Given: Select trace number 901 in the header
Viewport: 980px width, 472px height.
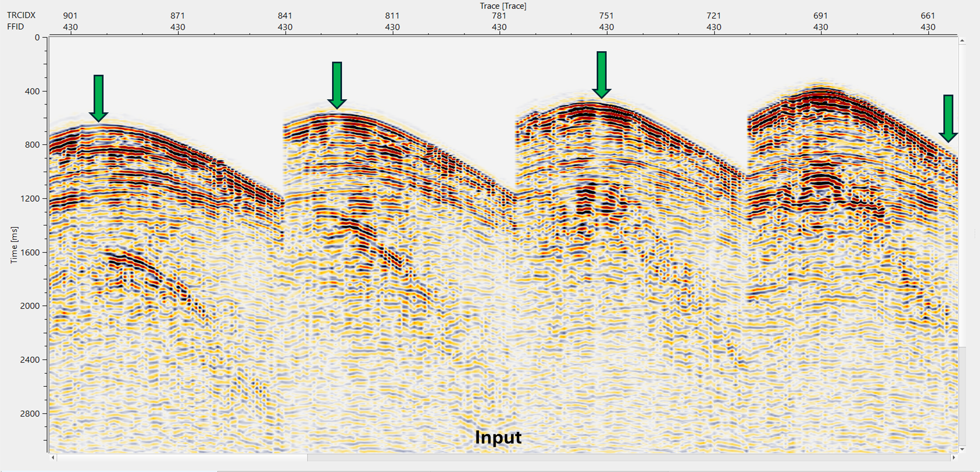Looking at the screenshot, I should point(71,15).
